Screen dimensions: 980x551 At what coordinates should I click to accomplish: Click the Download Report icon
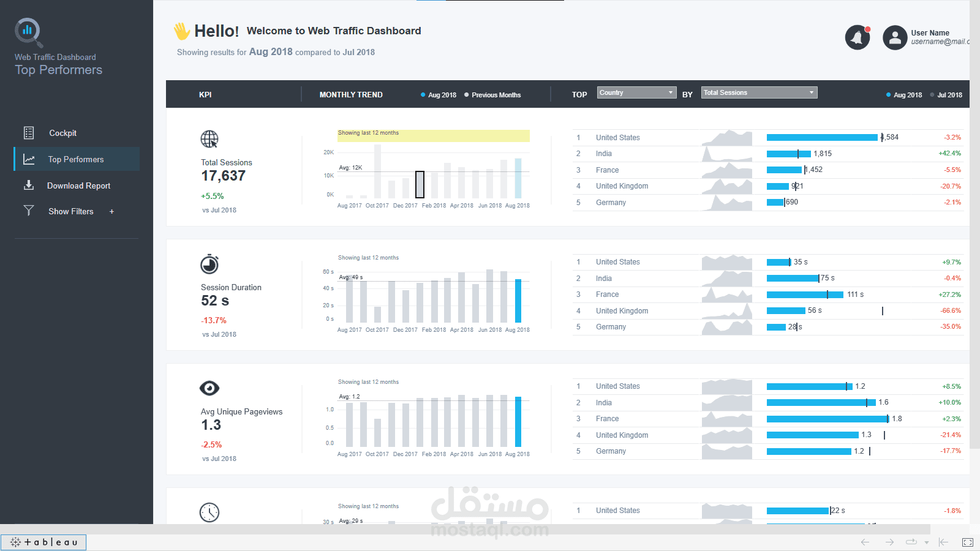coord(28,185)
